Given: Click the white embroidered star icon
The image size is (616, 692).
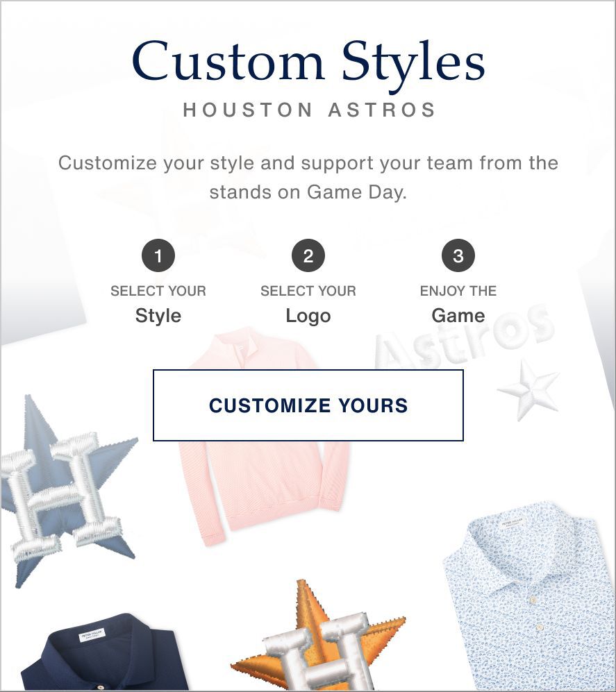Looking at the screenshot, I should click(x=528, y=390).
